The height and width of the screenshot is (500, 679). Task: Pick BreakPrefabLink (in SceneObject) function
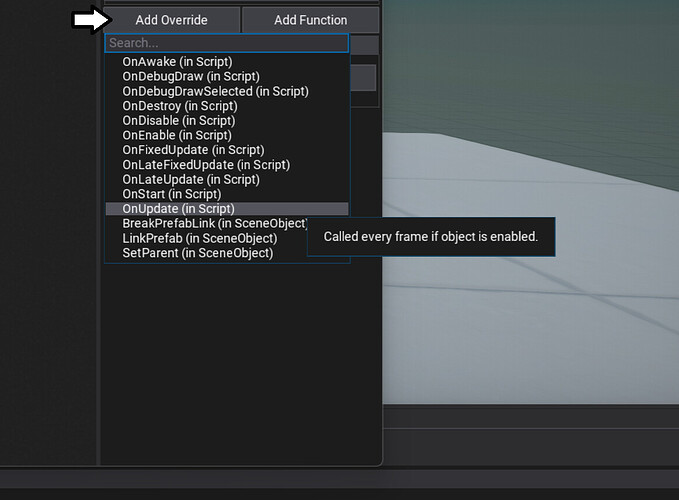215,223
